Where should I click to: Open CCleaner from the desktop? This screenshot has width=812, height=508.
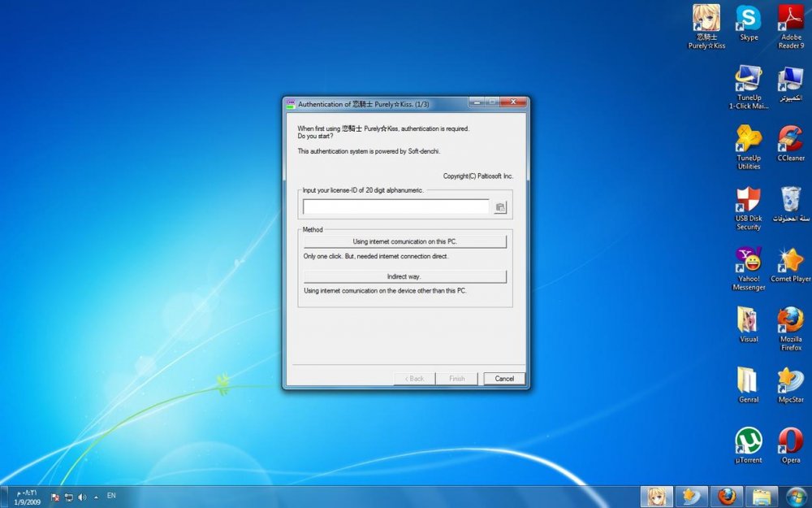(790, 140)
